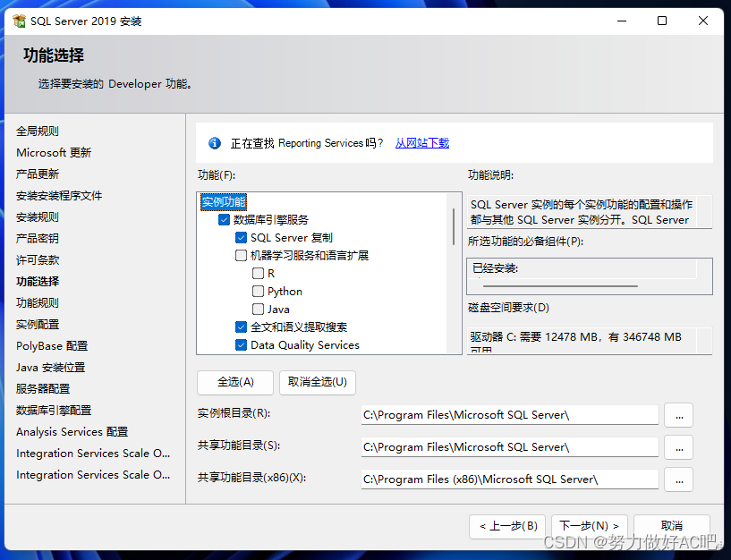Click the 实例根目录(R) path field

click(x=510, y=415)
